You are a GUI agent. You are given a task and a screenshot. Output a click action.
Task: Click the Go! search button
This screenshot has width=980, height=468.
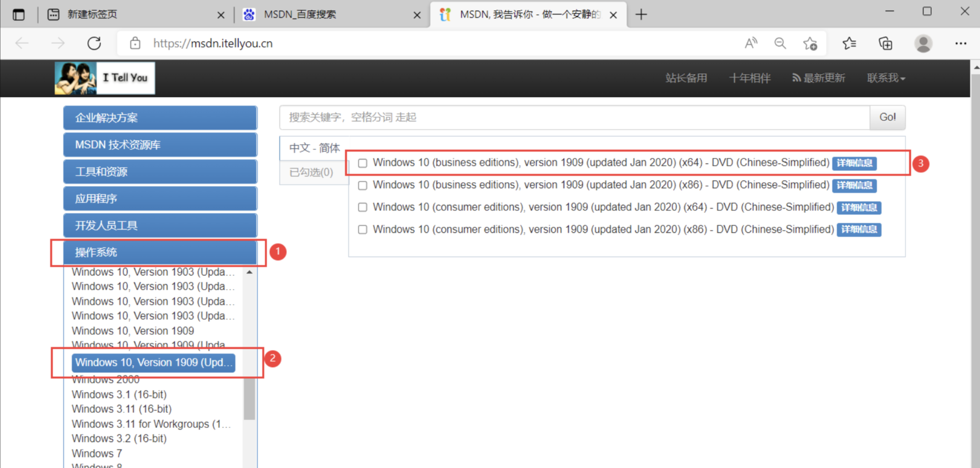(x=887, y=117)
